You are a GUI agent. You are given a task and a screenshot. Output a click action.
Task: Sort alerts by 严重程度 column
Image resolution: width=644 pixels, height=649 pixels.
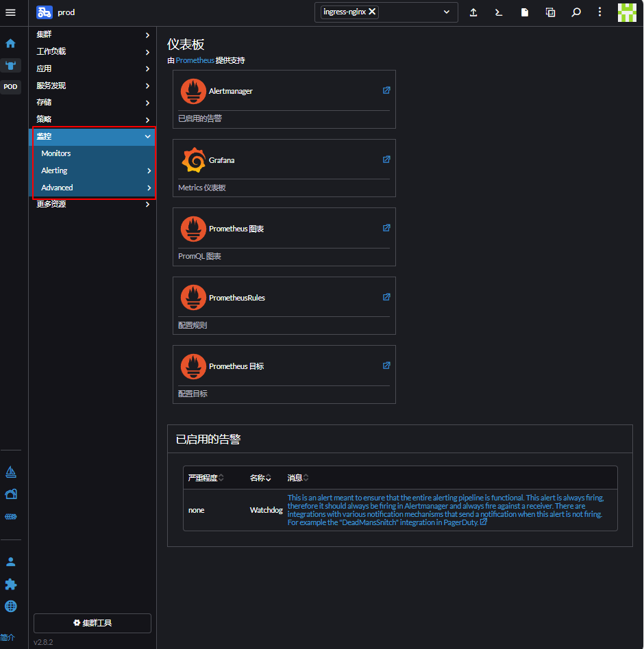(x=206, y=478)
